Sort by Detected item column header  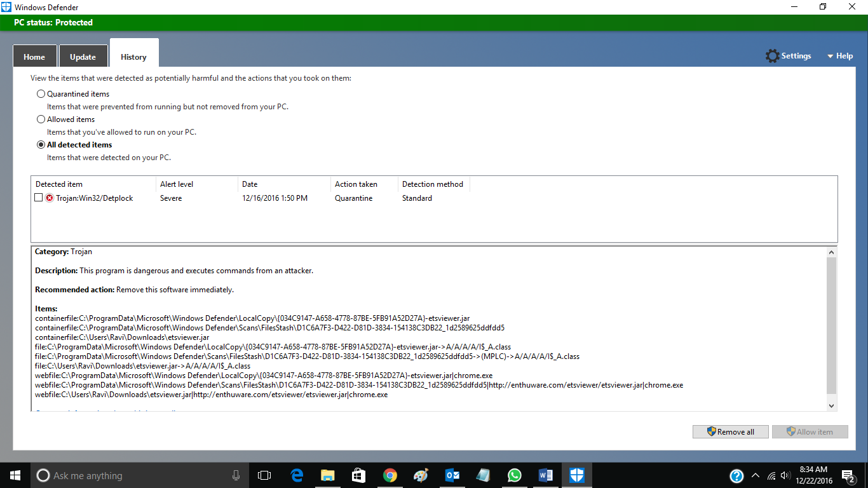(93, 184)
